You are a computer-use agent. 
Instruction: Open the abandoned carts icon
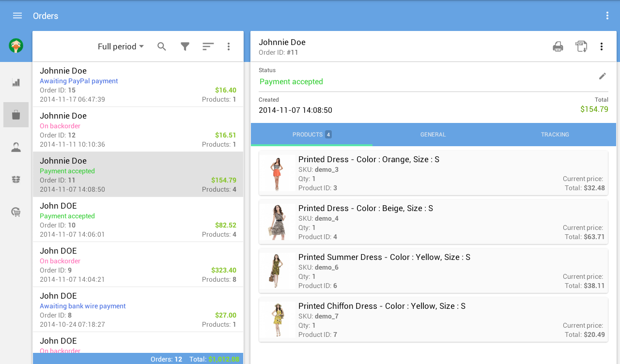[x=16, y=212]
